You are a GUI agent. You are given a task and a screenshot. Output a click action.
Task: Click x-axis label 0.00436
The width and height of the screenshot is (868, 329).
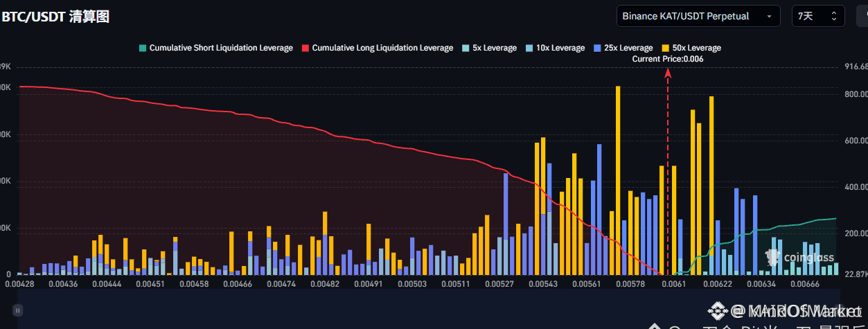(62, 284)
